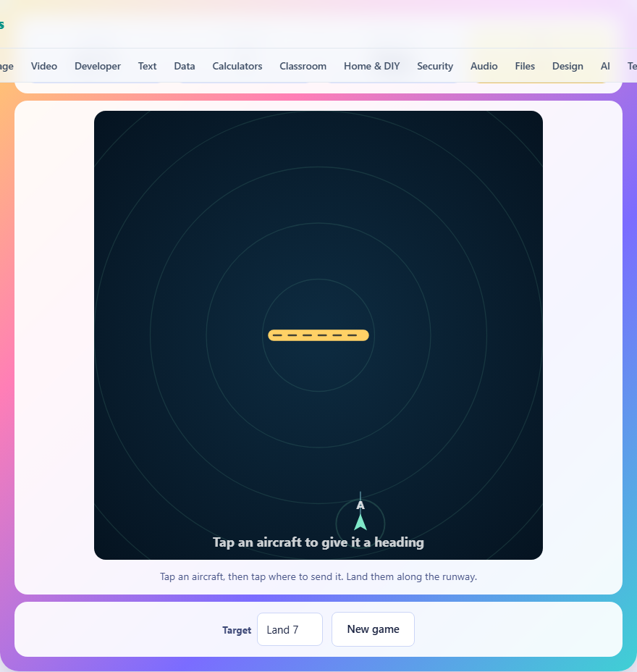Open the Security category

click(x=435, y=66)
